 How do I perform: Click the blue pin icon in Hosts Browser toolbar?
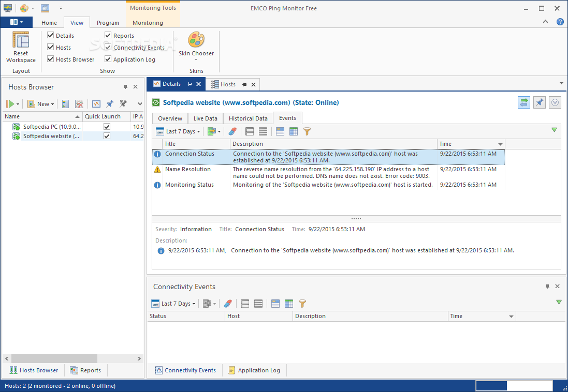tap(109, 104)
